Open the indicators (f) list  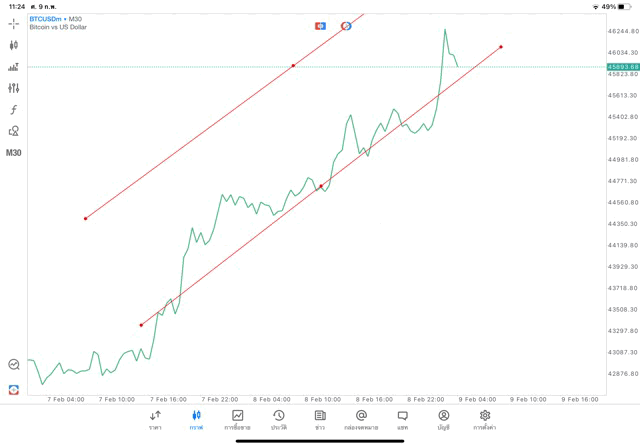14,110
